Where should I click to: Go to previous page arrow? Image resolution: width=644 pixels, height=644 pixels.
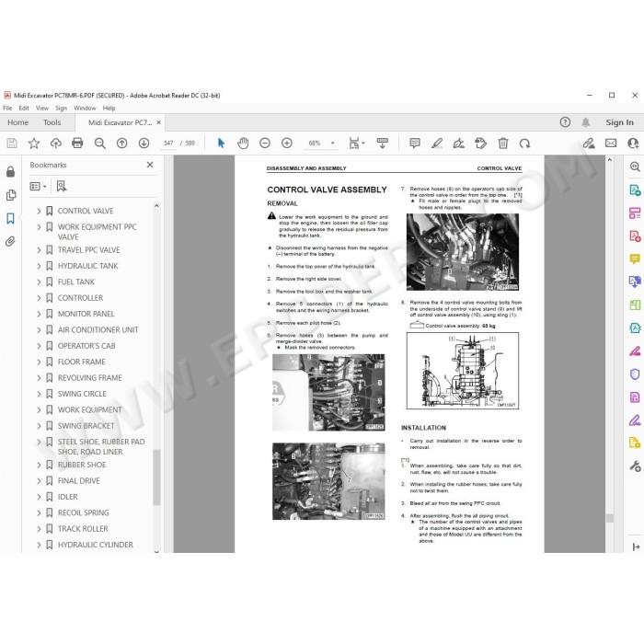pyautogui.click(x=122, y=143)
